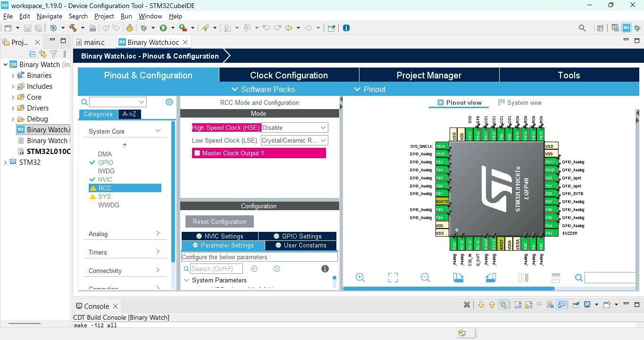
Task: Click the Project Explorer filter icon
Action: pos(54,54)
